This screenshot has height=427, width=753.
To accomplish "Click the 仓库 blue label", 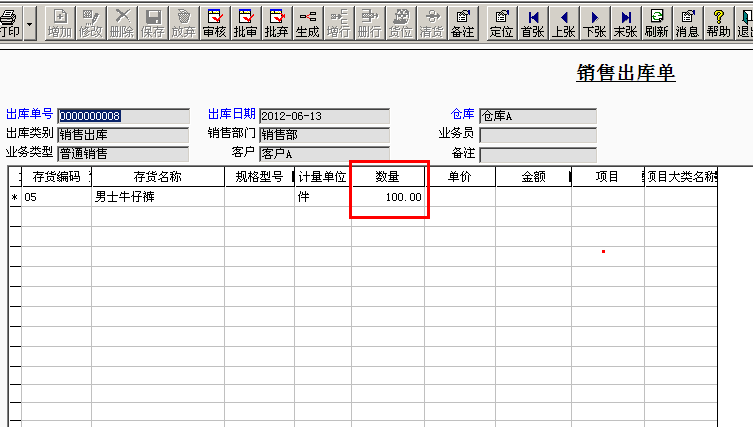I will [462, 114].
